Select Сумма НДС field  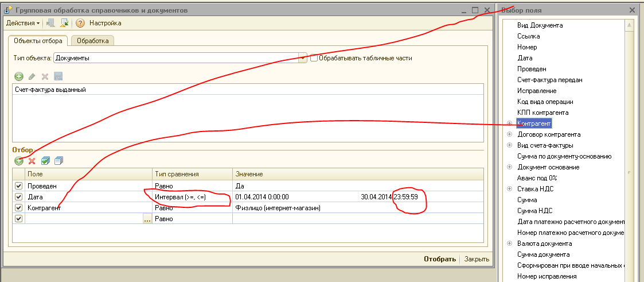tap(534, 211)
